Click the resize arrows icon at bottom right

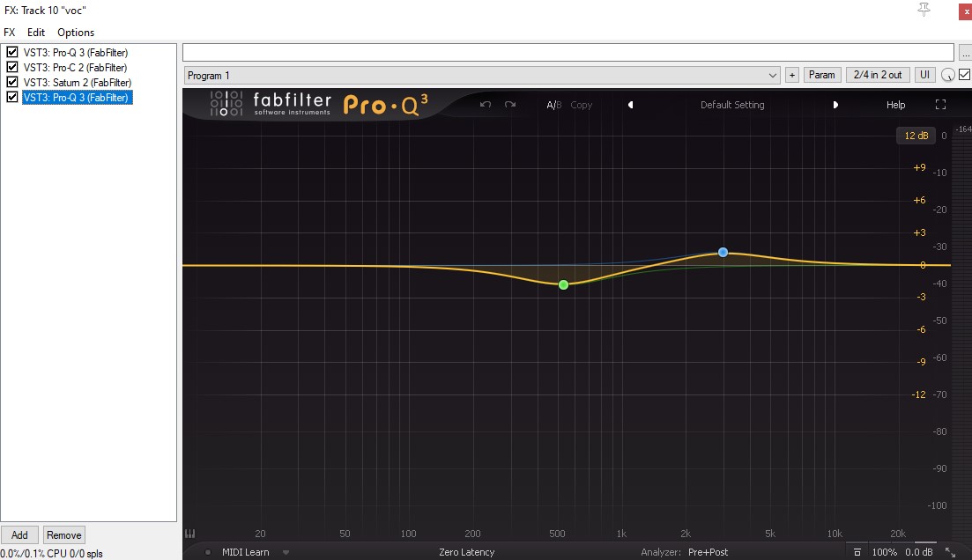point(950,552)
